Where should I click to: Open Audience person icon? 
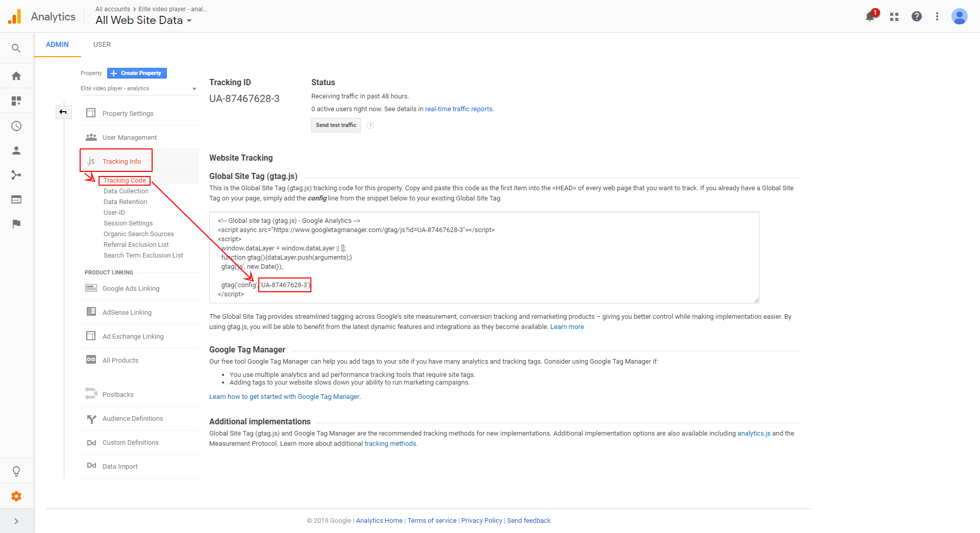click(16, 150)
